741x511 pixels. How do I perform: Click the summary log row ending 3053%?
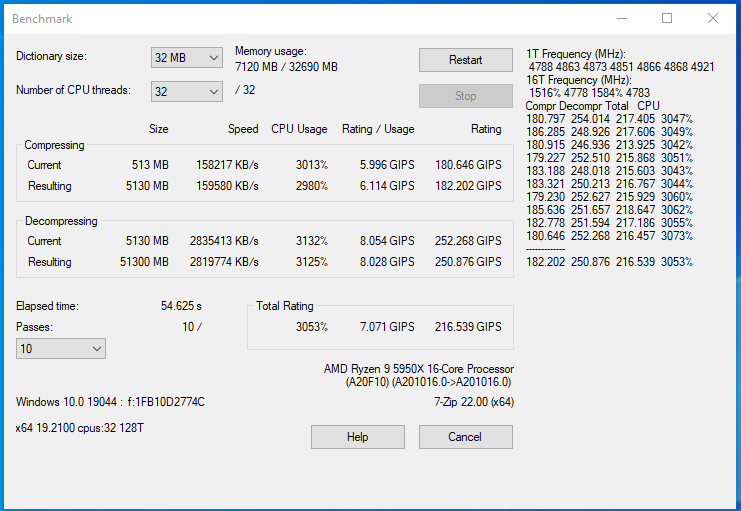(x=610, y=262)
